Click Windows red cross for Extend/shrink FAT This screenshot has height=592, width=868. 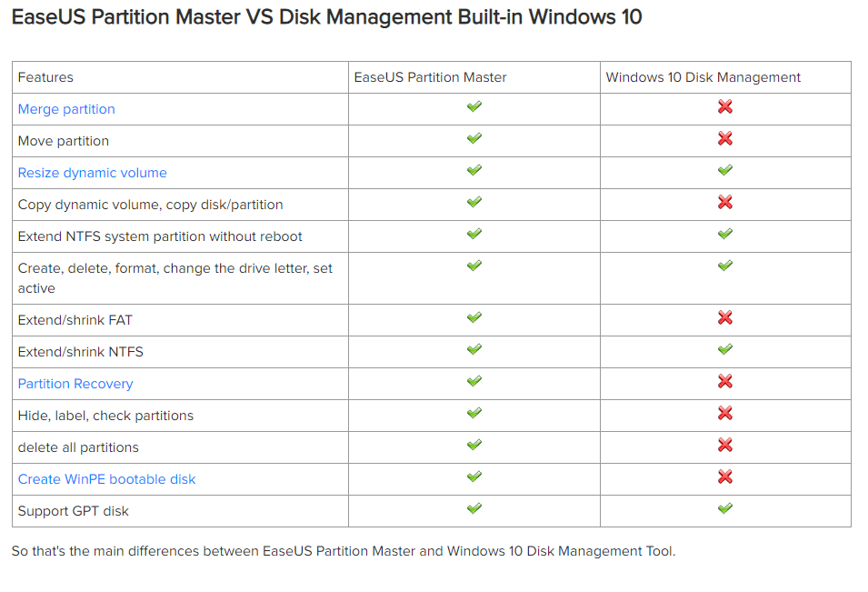[x=725, y=317]
